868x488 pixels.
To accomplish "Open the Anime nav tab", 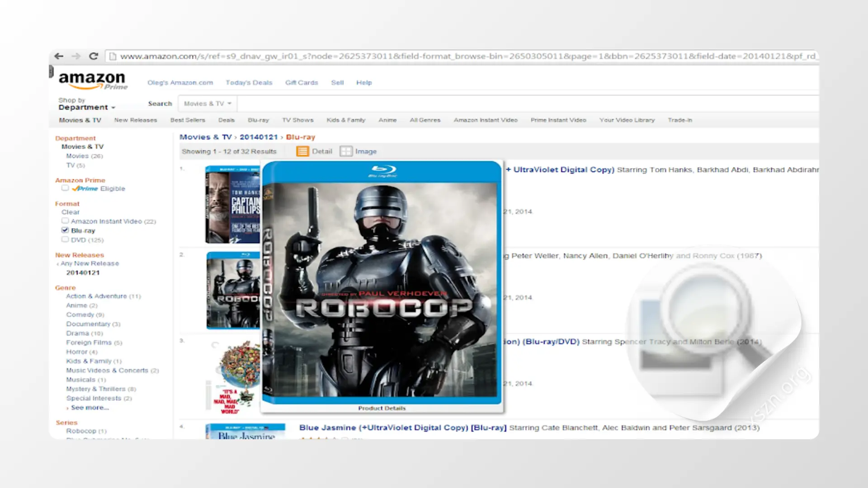I will [x=387, y=120].
